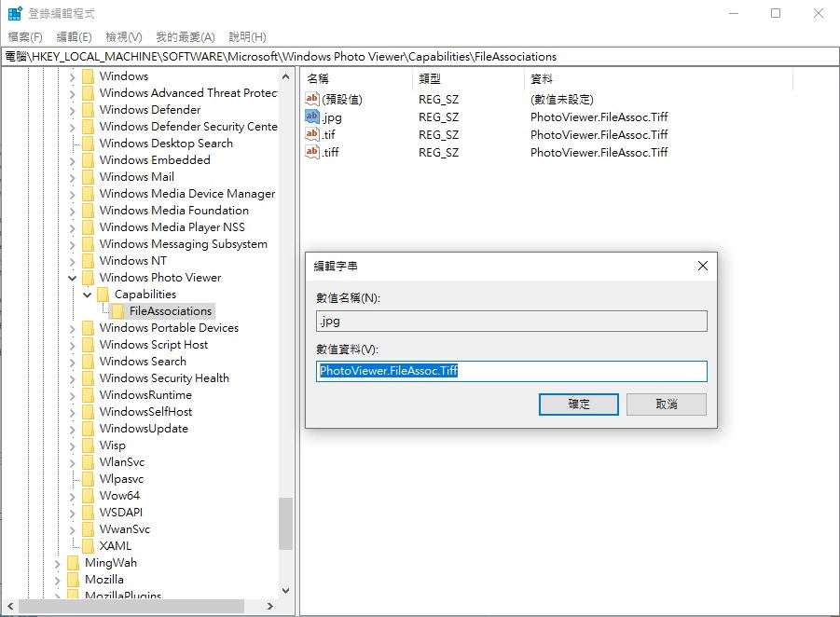The image size is (840, 617).
Task: Click the XAML folder icon
Action: point(89,546)
